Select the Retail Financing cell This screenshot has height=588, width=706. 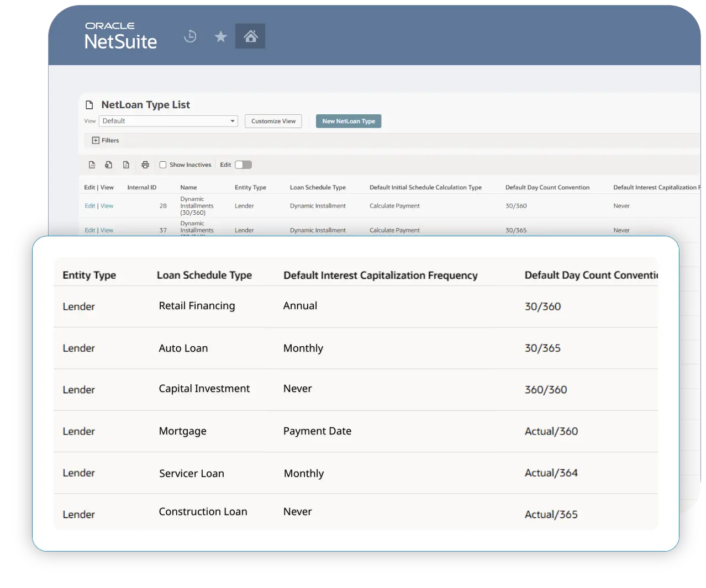tap(197, 306)
